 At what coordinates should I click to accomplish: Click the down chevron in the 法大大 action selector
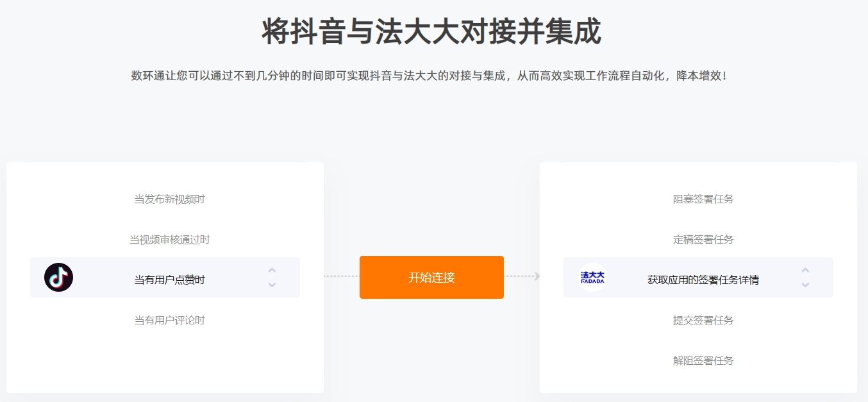(805, 284)
